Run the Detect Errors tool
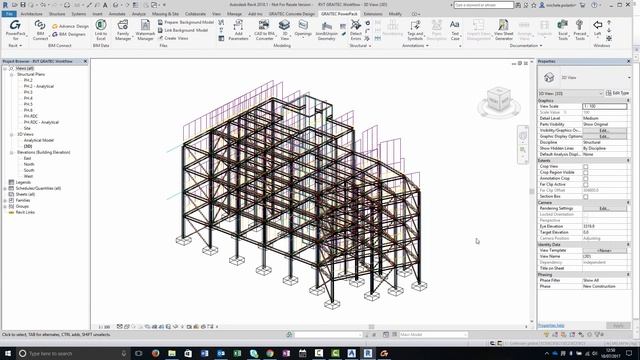Viewport: 640px width, 360px height. coord(356,30)
